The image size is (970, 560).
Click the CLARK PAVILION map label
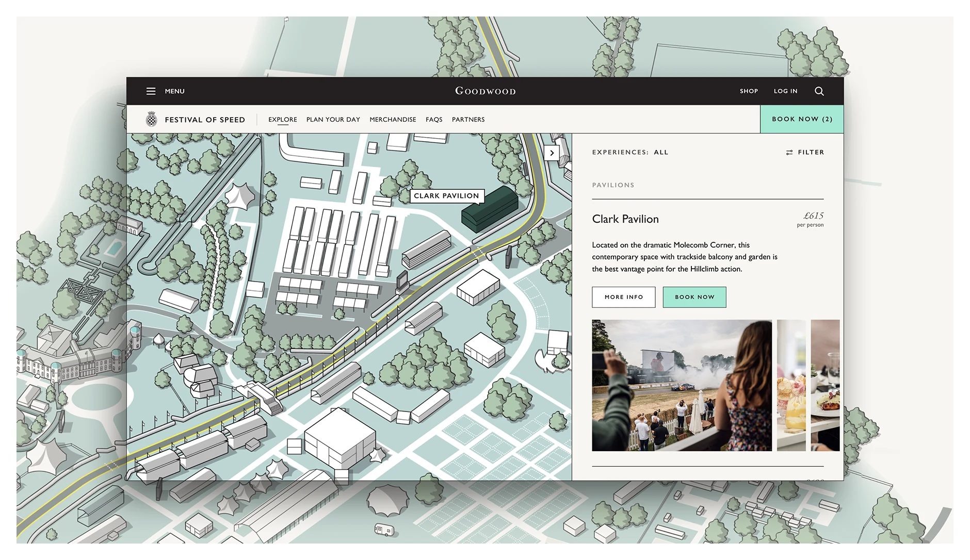click(x=446, y=196)
